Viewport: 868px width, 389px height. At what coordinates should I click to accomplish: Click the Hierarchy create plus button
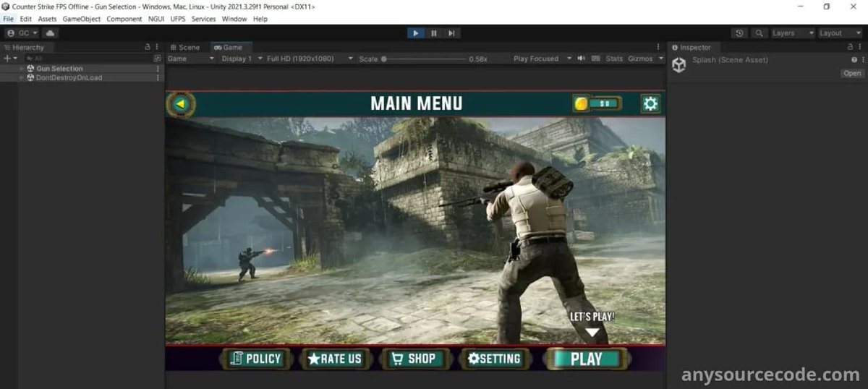[x=9, y=58]
